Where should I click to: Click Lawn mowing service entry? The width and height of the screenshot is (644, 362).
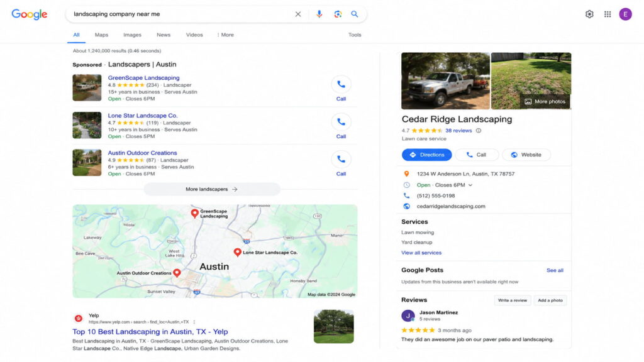pos(418,233)
